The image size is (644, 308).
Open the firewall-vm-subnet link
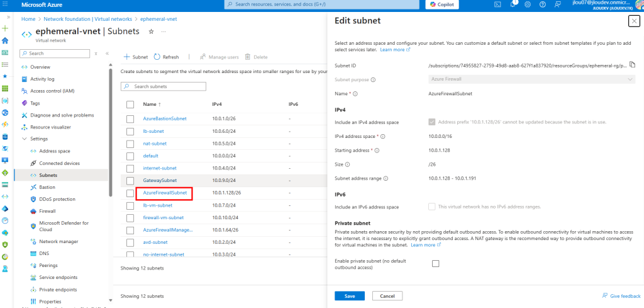pos(163,217)
